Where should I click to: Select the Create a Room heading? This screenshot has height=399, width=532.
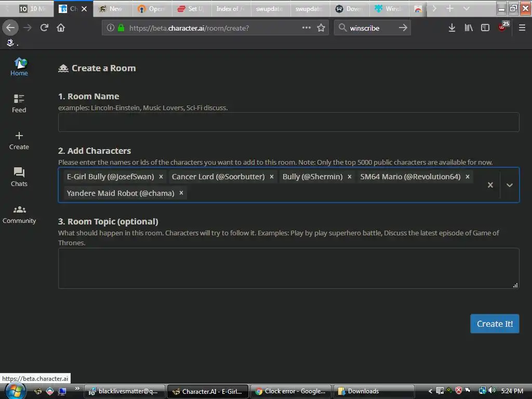point(103,68)
